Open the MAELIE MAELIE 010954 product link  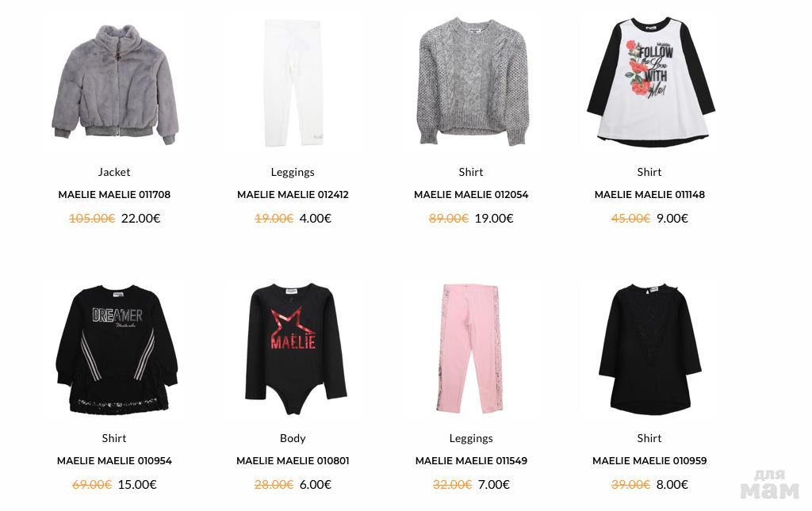click(114, 461)
